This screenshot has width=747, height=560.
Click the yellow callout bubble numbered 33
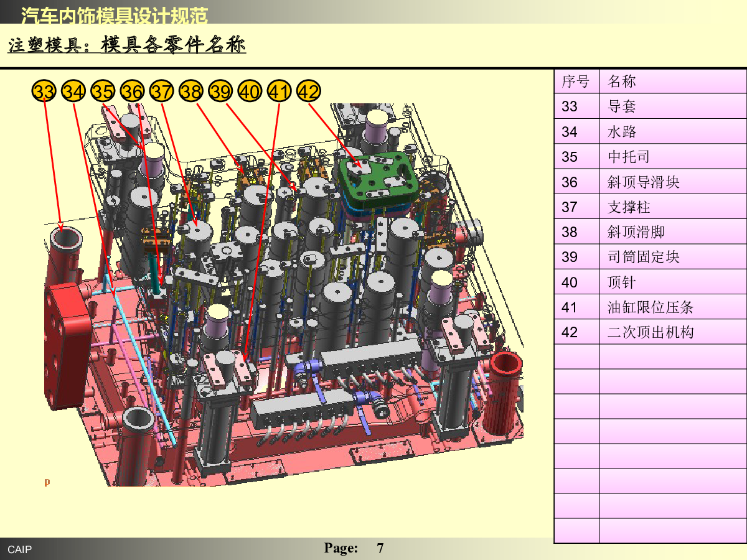click(x=44, y=92)
